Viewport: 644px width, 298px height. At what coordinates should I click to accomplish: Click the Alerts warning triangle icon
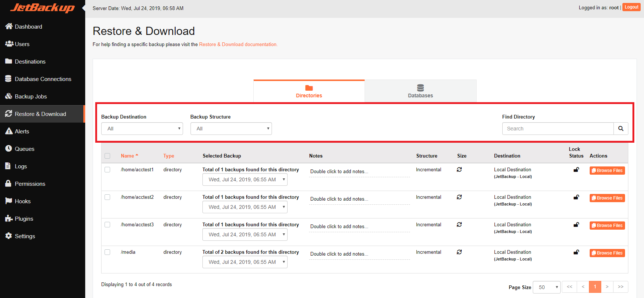coord(9,131)
